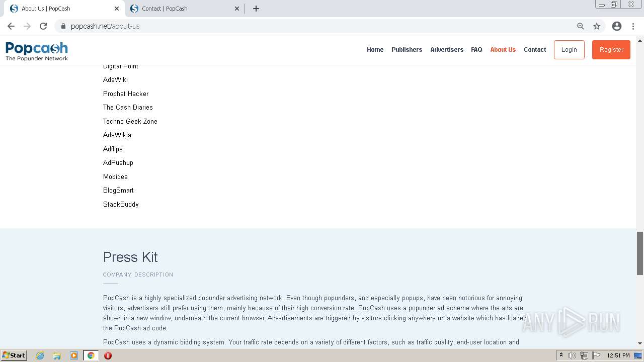
Task: Open the Adflips link
Action: coord(113,149)
